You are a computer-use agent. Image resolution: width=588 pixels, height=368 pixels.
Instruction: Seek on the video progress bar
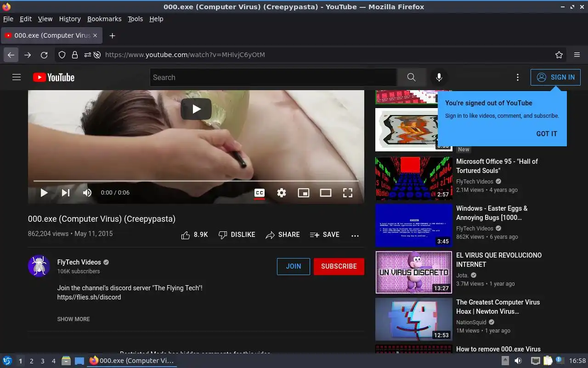click(196, 181)
